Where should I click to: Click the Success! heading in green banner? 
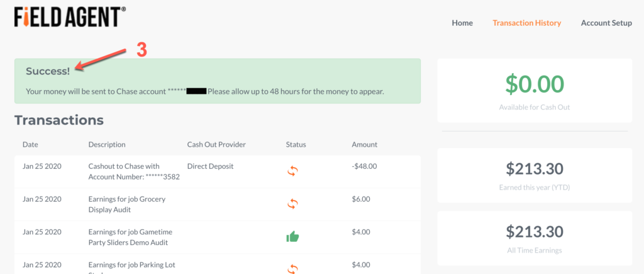[48, 71]
